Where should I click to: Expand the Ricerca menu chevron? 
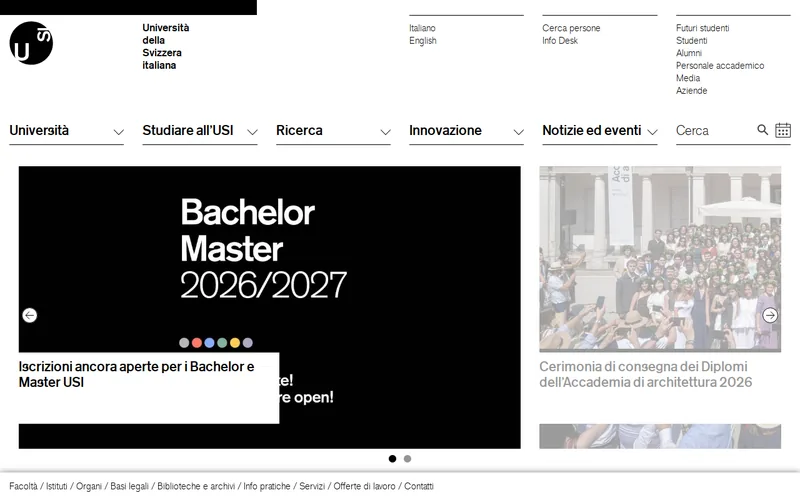click(385, 132)
